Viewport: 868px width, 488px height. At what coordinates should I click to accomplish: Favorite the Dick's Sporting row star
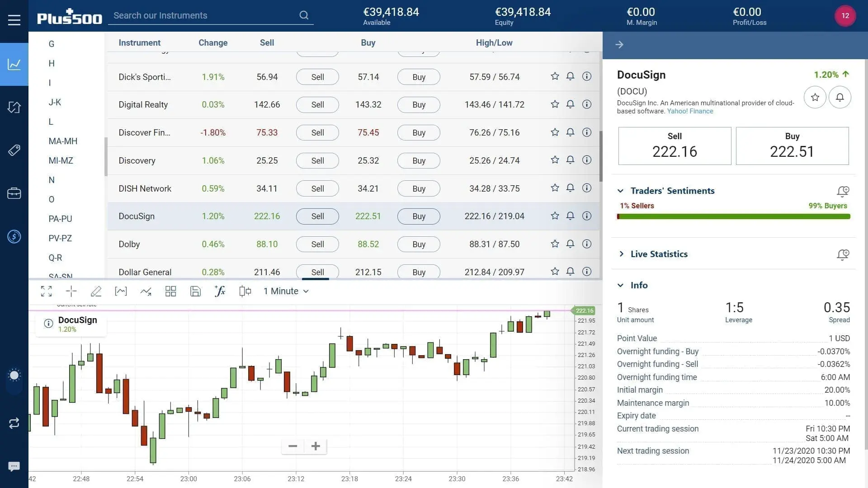555,76
